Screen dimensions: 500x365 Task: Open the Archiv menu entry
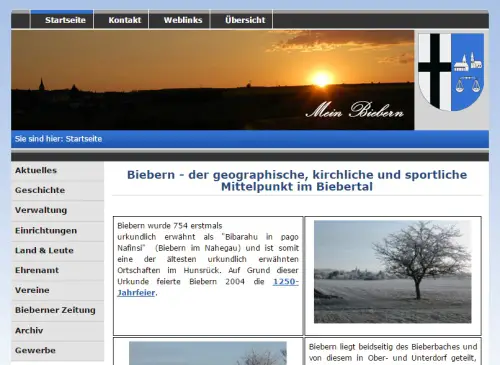pos(57,331)
